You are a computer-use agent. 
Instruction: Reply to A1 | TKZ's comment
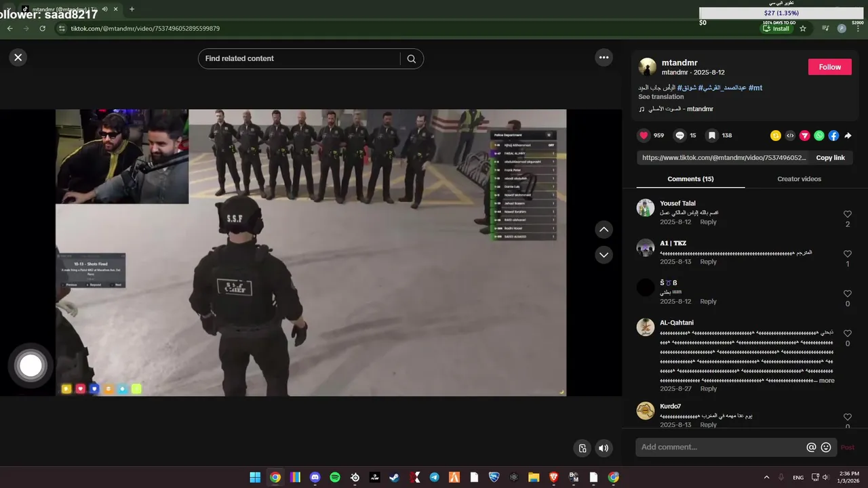[x=708, y=262]
